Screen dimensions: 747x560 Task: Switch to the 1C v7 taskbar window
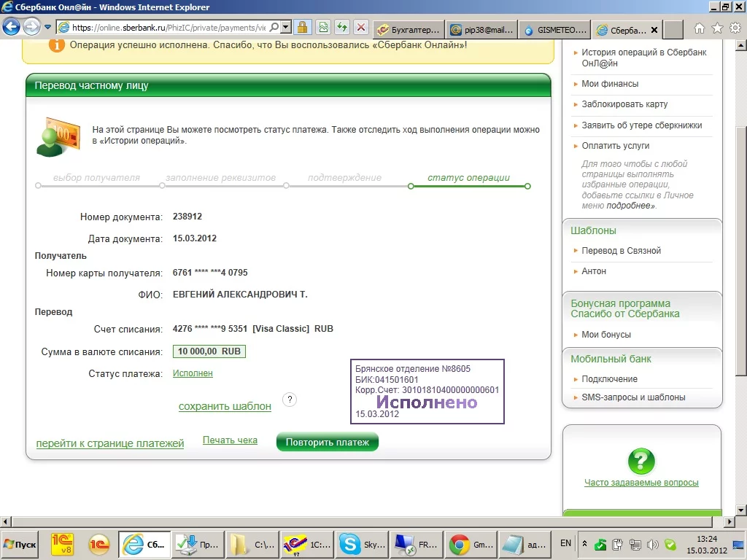click(x=306, y=544)
